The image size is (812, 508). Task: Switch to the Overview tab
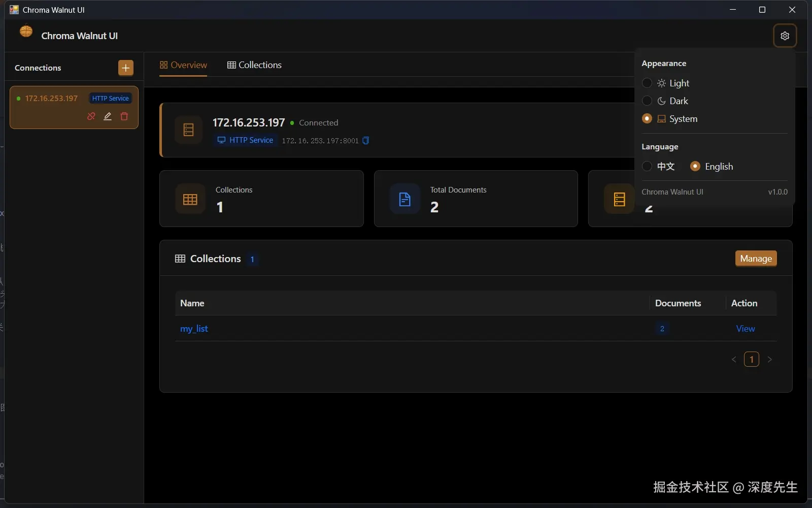[x=184, y=65]
